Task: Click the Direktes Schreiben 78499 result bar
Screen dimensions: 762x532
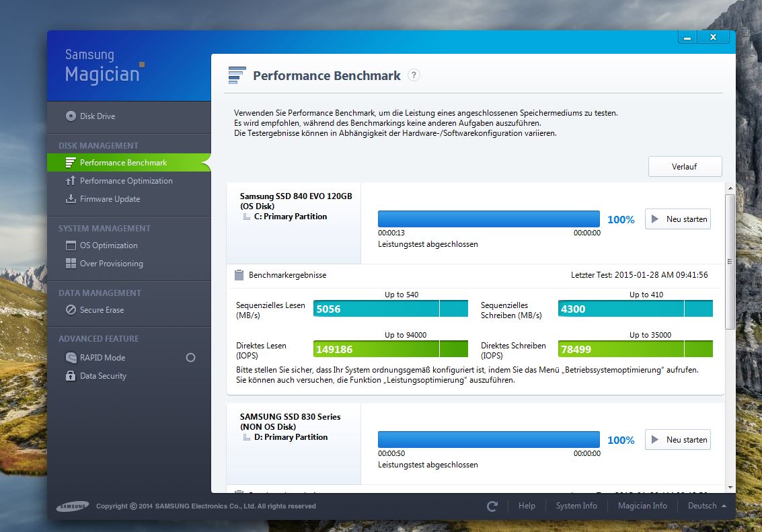Action: click(635, 349)
